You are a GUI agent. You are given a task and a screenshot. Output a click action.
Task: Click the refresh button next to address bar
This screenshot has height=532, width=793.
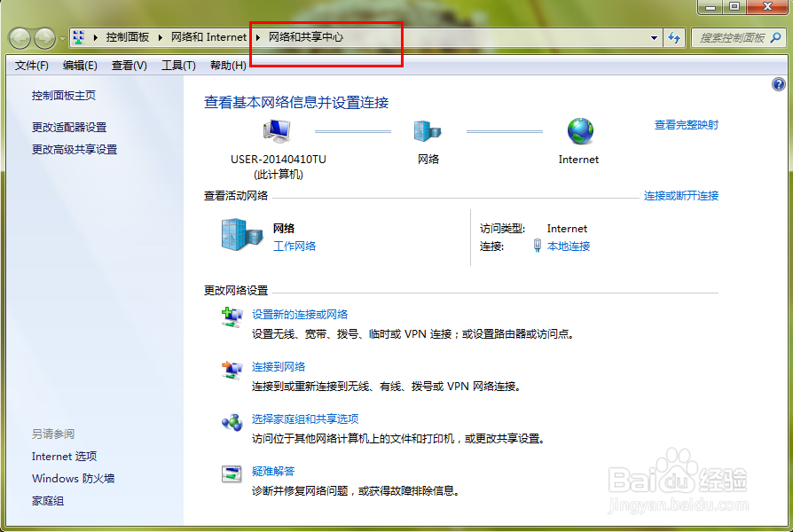click(x=674, y=38)
